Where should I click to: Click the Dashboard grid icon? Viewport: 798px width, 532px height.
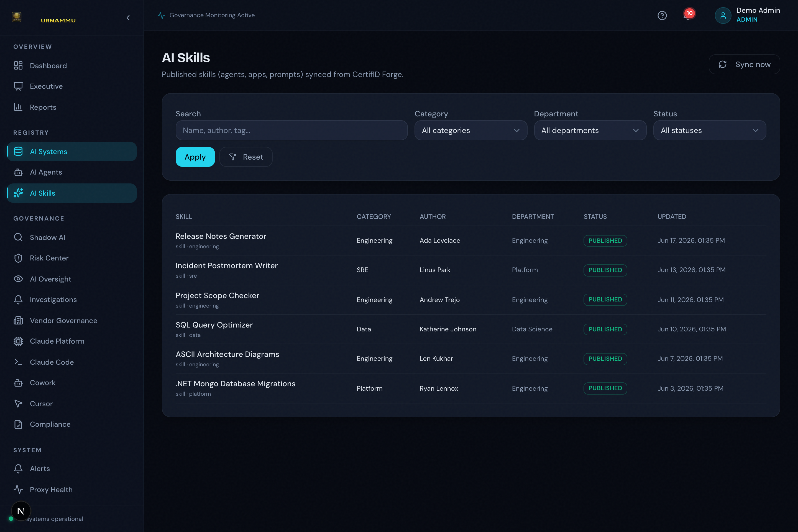coord(18,65)
